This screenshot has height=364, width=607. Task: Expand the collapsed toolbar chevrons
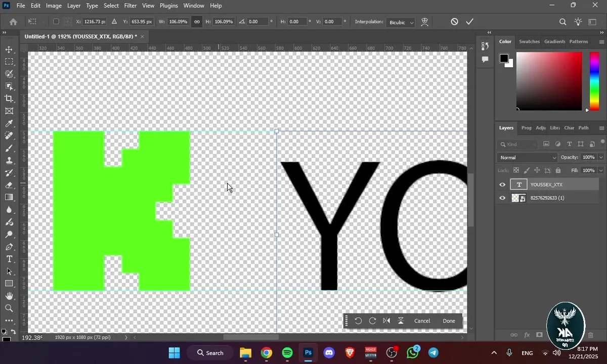(x=4, y=32)
